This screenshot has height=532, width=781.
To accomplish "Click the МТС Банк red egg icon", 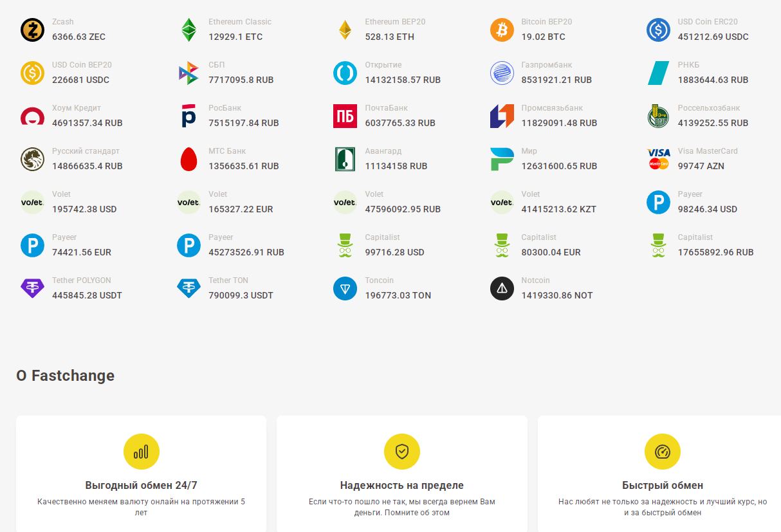I will [x=188, y=159].
